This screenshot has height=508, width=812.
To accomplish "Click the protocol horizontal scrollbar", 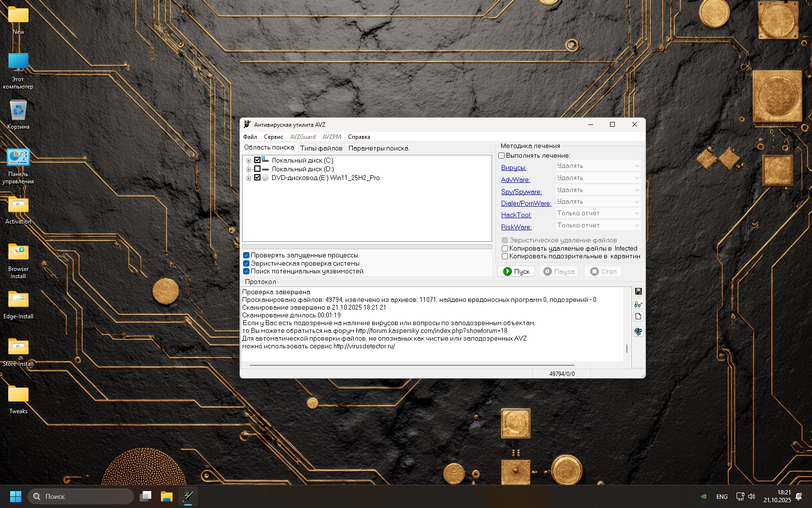I will tap(412, 365).
